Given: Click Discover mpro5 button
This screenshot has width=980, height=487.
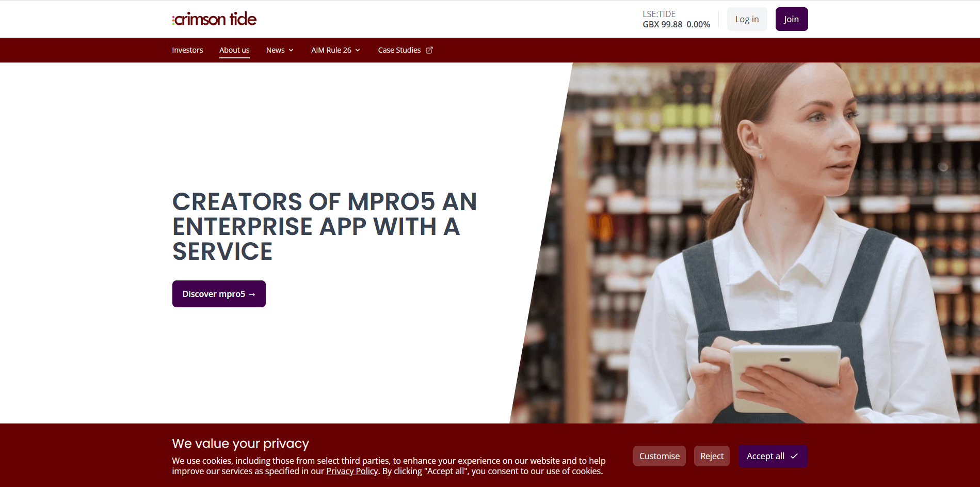Looking at the screenshot, I should [219, 294].
